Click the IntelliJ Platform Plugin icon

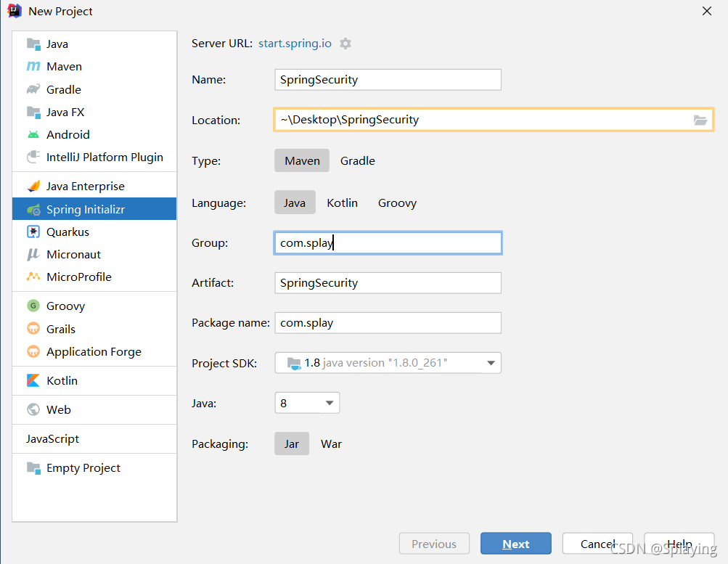[x=33, y=157]
